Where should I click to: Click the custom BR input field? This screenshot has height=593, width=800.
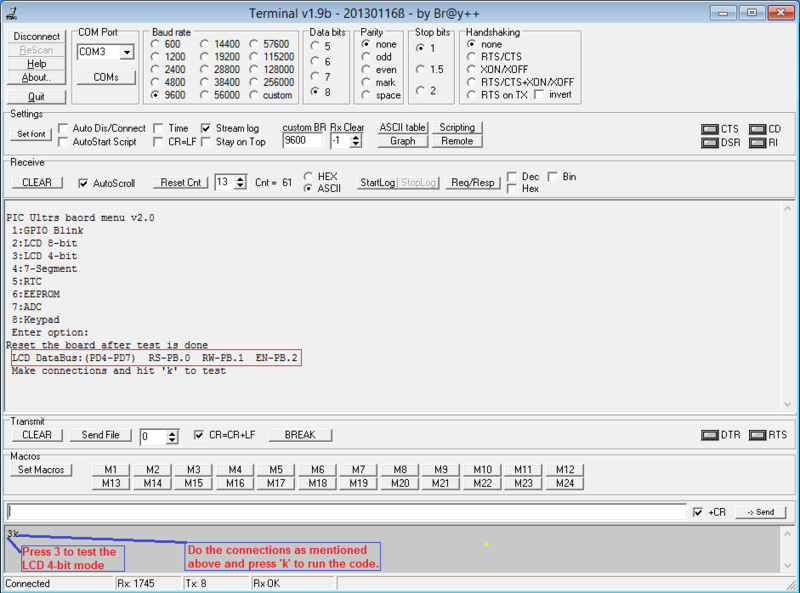tap(303, 141)
